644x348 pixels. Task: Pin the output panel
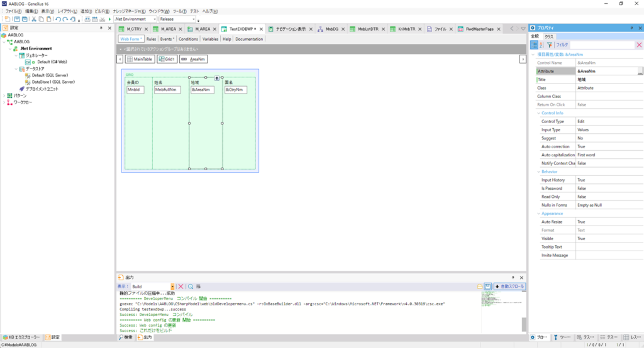pyautogui.click(x=513, y=278)
